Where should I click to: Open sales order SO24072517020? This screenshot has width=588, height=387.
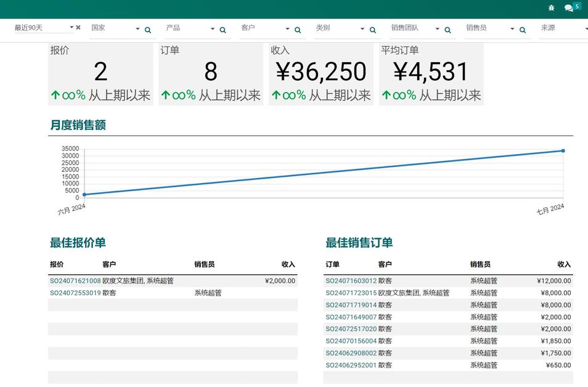[x=351, y=329]
